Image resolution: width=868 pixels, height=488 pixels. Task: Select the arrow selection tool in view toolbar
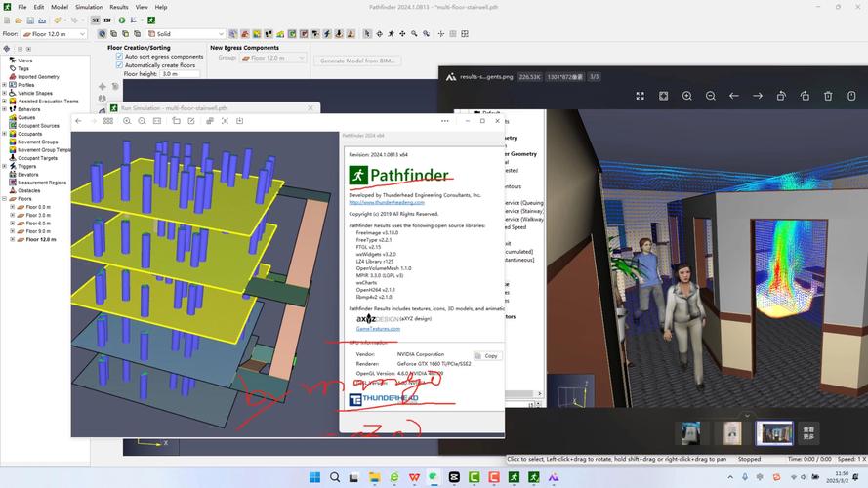click(367, 34)
